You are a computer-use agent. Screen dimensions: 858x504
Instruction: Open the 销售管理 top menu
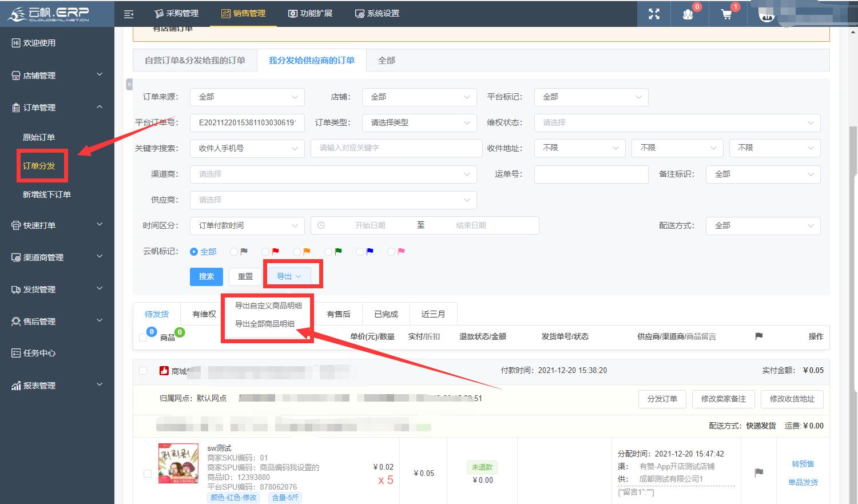(x=243, y=14)
